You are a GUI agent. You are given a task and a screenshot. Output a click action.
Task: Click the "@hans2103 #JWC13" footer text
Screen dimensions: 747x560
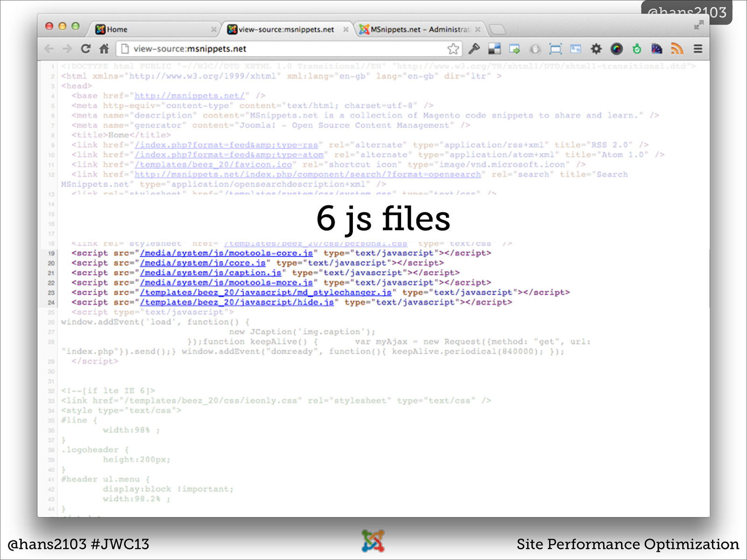[x=78, y=544]
